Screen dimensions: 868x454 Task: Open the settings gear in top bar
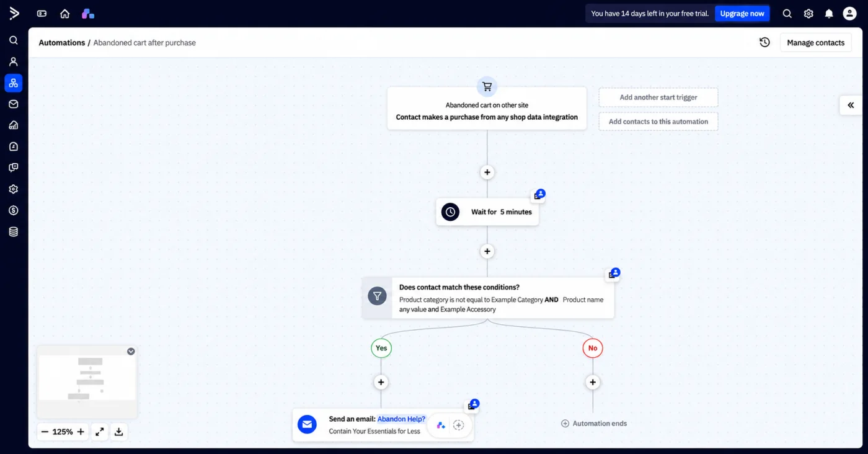(x=808, y=14)
